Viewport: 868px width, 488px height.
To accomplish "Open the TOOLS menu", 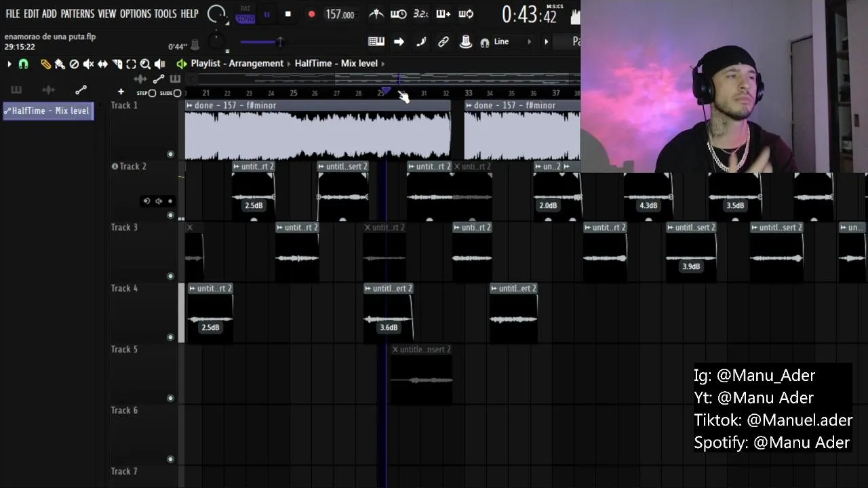I will [x=165, y=14].
